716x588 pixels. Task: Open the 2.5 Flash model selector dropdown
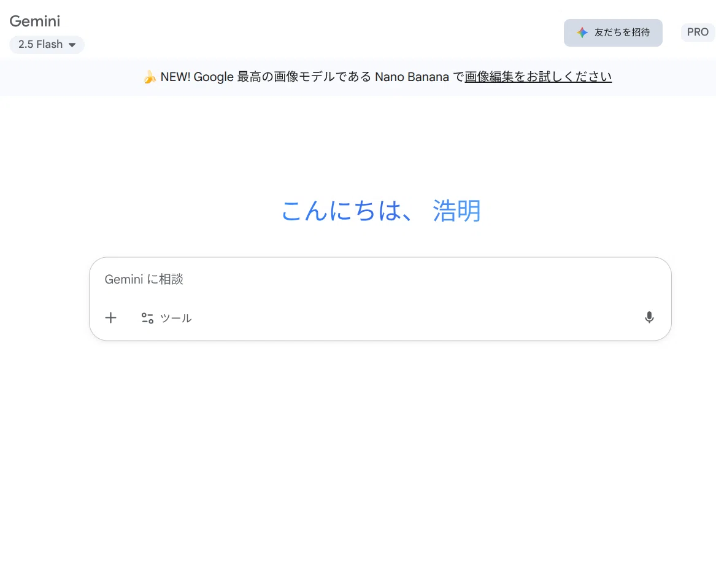47,44
